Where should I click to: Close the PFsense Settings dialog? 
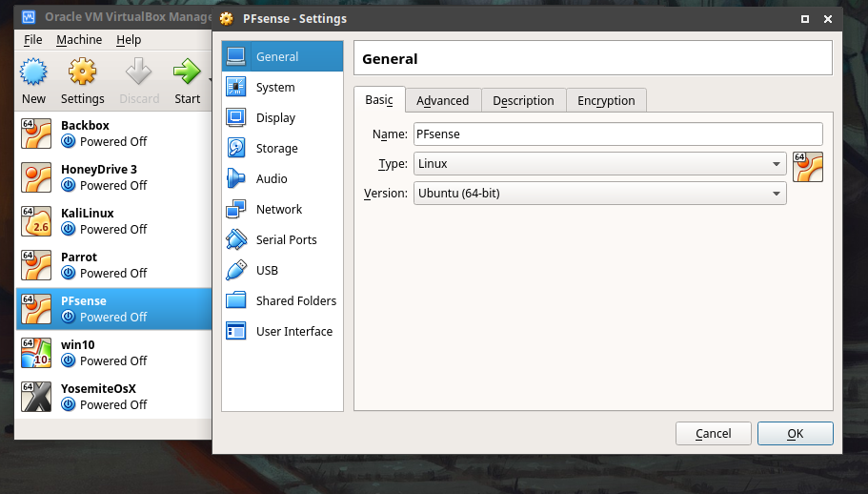[x=828, y=19]
